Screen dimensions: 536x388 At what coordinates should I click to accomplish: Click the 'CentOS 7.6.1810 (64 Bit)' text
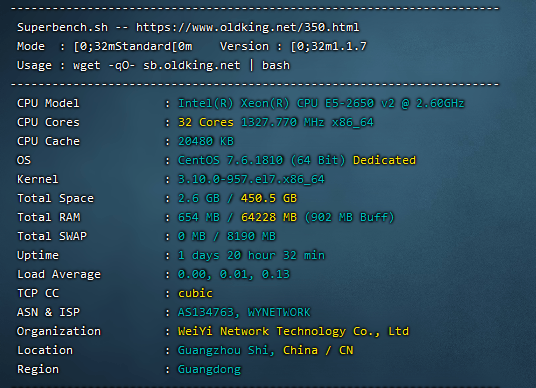262,160
